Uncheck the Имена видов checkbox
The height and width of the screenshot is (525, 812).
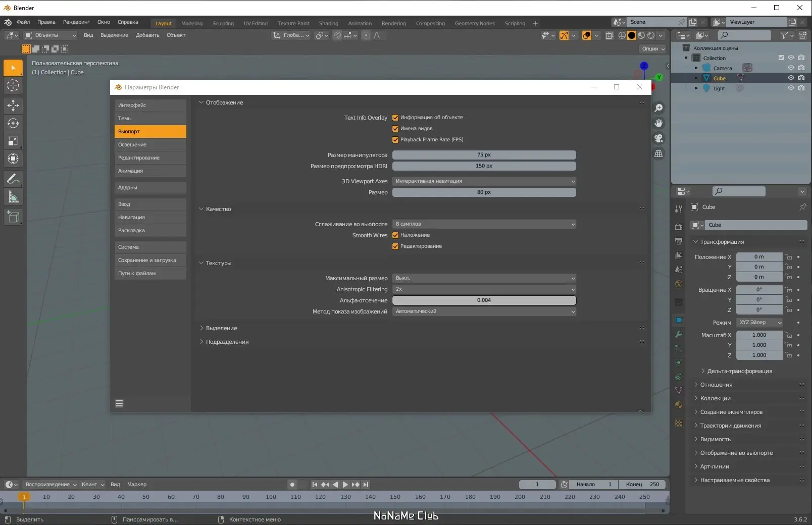coord(395,129)
